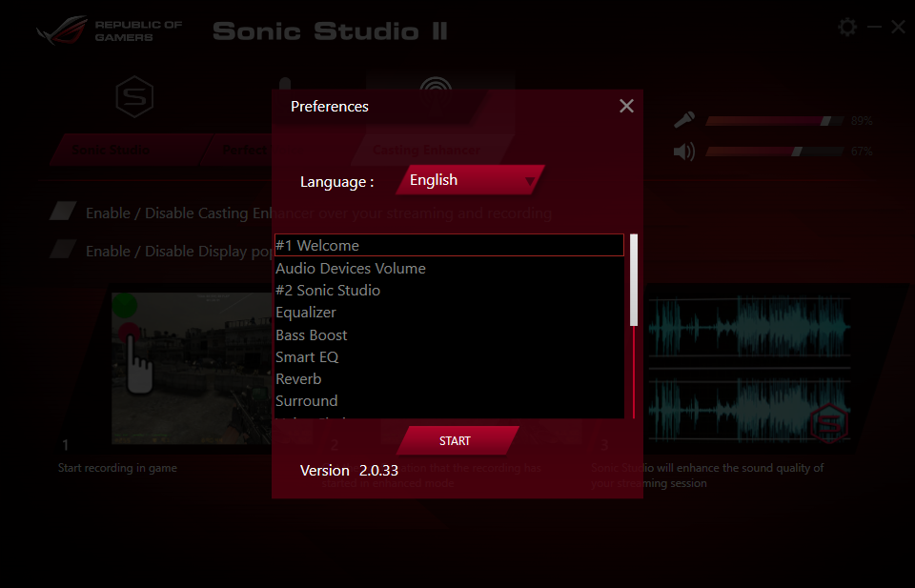
Task: Select "Surround" in the list
Action: tap(449, 401)
